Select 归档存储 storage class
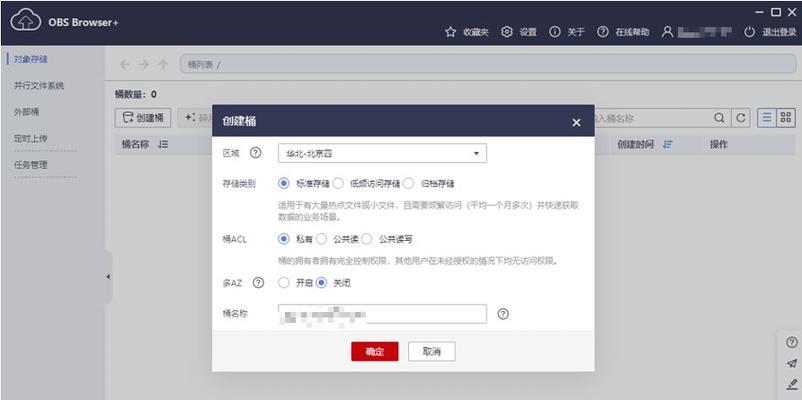 408,183
